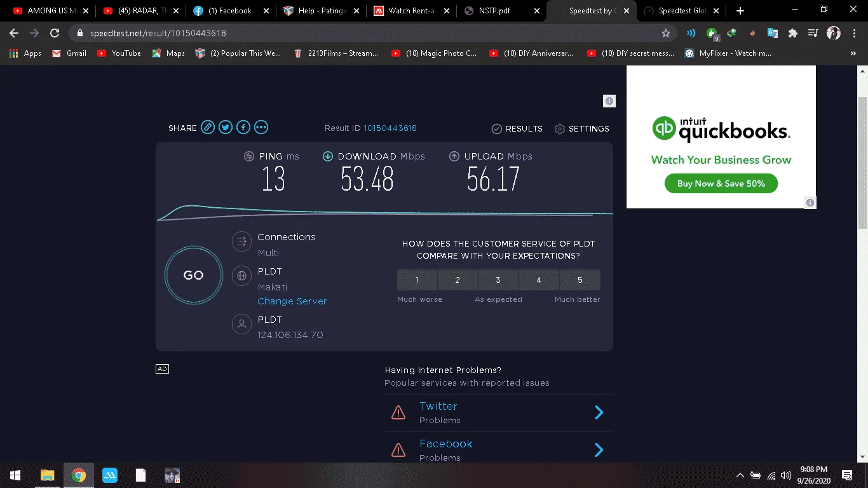Open the Chrome three-dot menu

(x=854, y=33)
